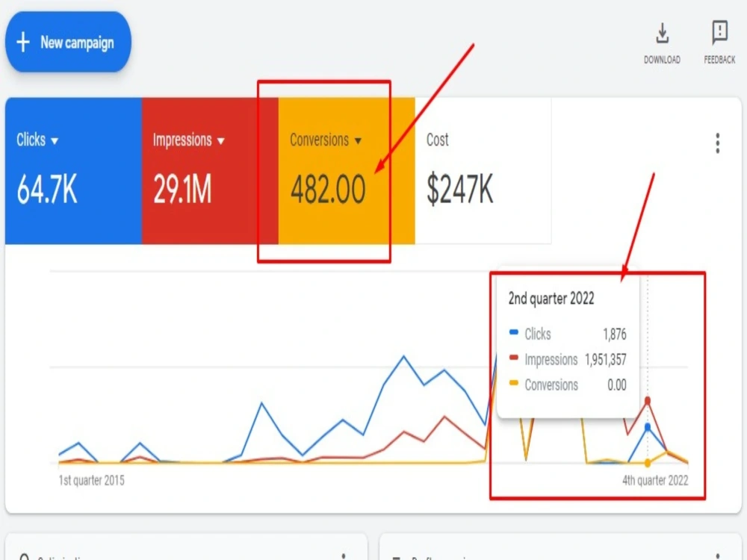
Task: Click the plus icon in New campaign
Action: 23,43
